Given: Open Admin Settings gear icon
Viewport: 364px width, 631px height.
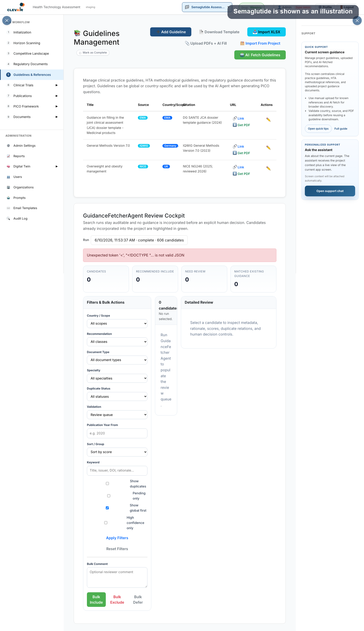Looking at the screenshot, I should [x=8, y=146].
